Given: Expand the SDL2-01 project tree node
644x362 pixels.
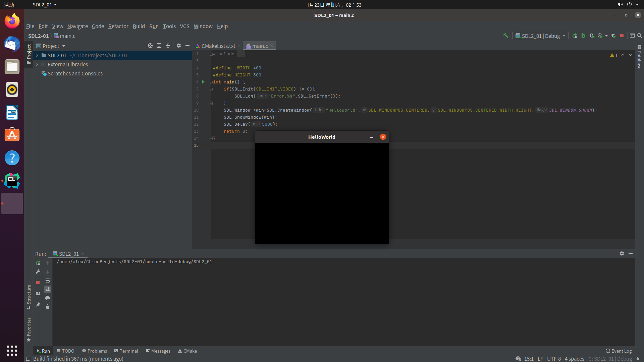Looking at the screenshot, I should [x=37, y=55].
